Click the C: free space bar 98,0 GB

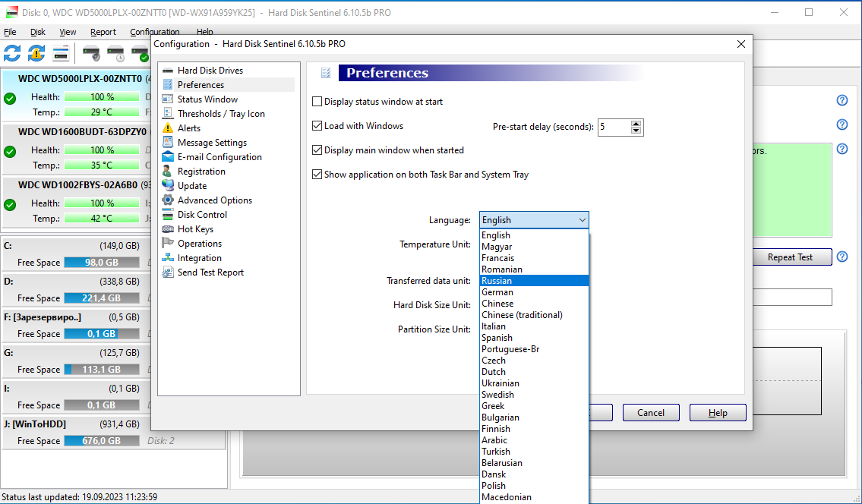click(102, 262)
